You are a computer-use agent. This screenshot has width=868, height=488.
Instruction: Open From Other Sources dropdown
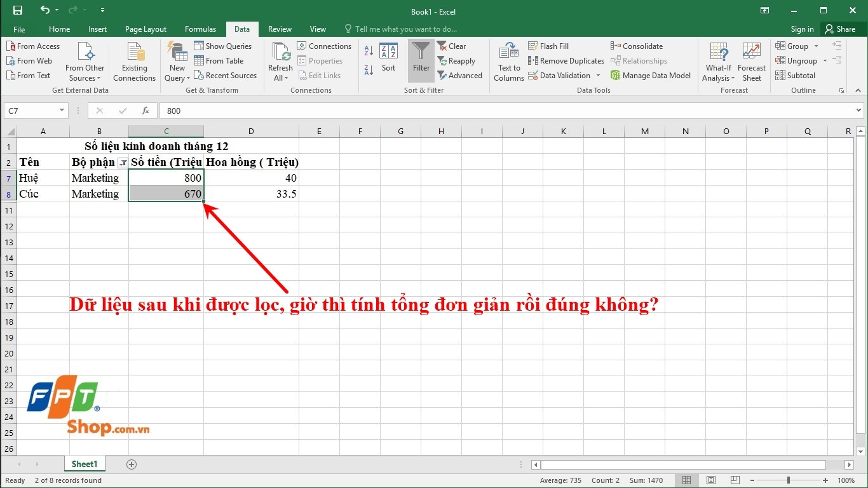(x=85, y=62)
